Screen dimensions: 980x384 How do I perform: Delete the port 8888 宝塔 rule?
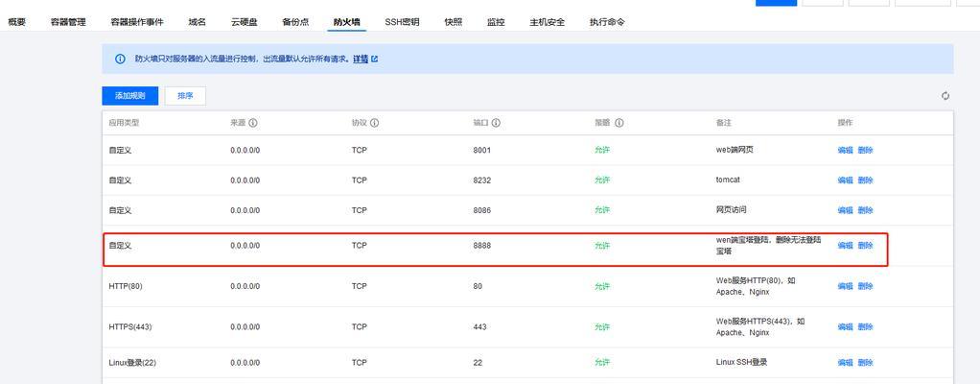(x=865, y=246)
